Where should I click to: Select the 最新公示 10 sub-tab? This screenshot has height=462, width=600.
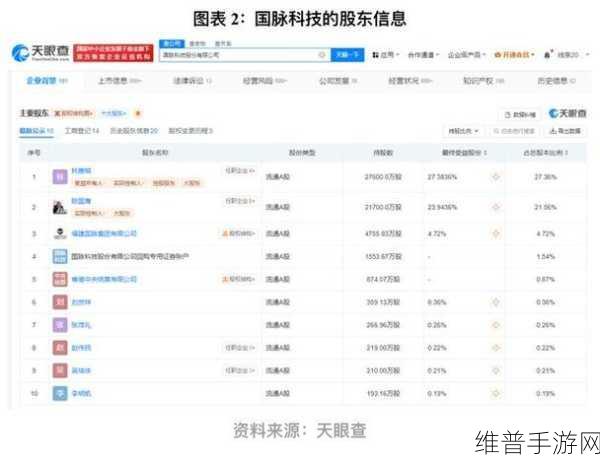point(36,131)
